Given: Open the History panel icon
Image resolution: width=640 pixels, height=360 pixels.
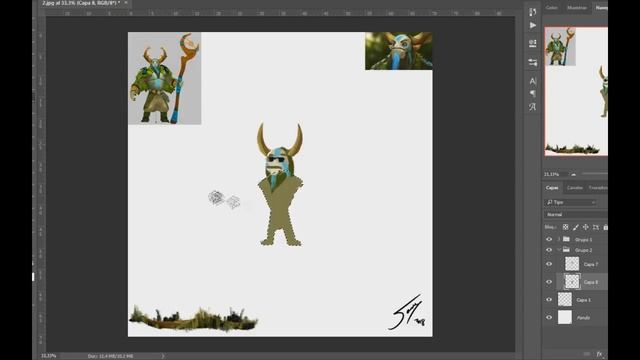Looking at the screenshot, I should (x=533, y=12).
